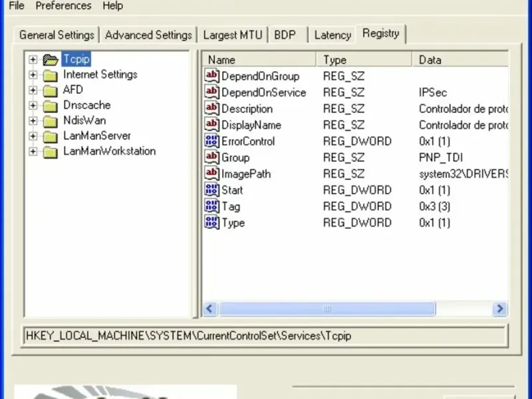The width and height of the screenshot is (532, 399).
Task: Switch to the General Settings tab
Action: 57,35
